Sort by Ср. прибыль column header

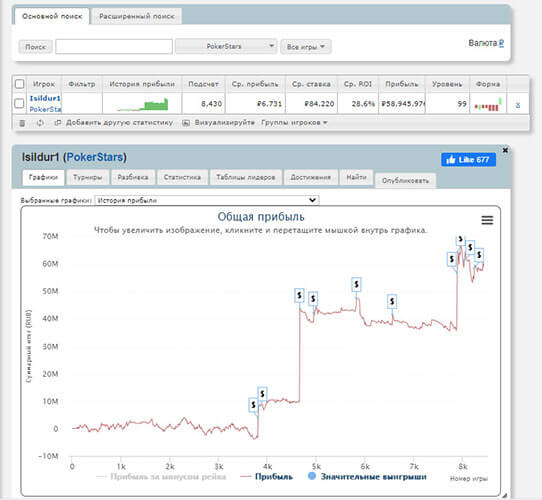pyautogui.click(x=255, y=84)
